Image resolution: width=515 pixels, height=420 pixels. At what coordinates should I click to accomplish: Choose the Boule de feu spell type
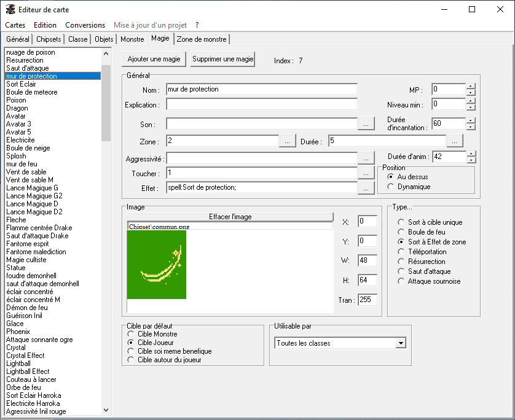click(x=401, y=232)
